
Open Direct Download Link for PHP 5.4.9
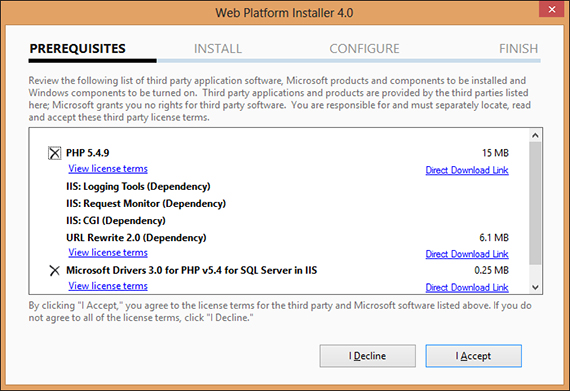[x=467, y=170]
